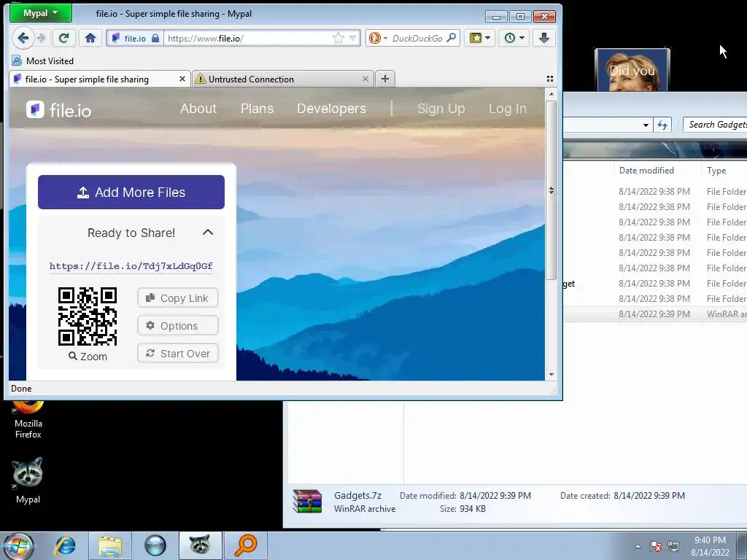
Task: Open the orange magnifier taskbar app
Action: click(245, 545)
